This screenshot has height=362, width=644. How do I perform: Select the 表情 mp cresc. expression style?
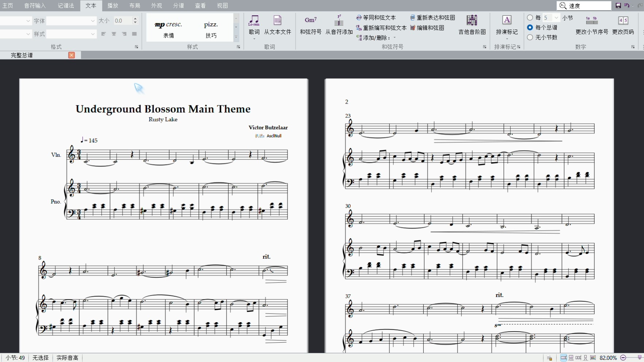[x=168, y=28]
